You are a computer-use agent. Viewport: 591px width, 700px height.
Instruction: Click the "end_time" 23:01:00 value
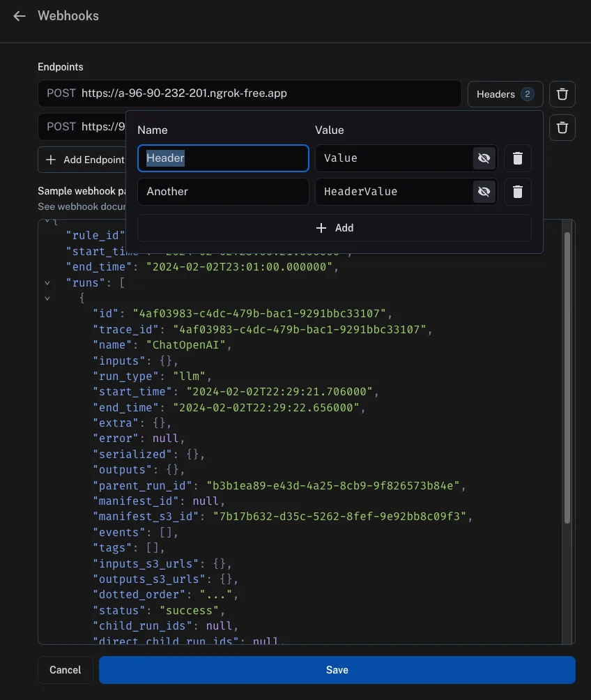coord(239,267)
